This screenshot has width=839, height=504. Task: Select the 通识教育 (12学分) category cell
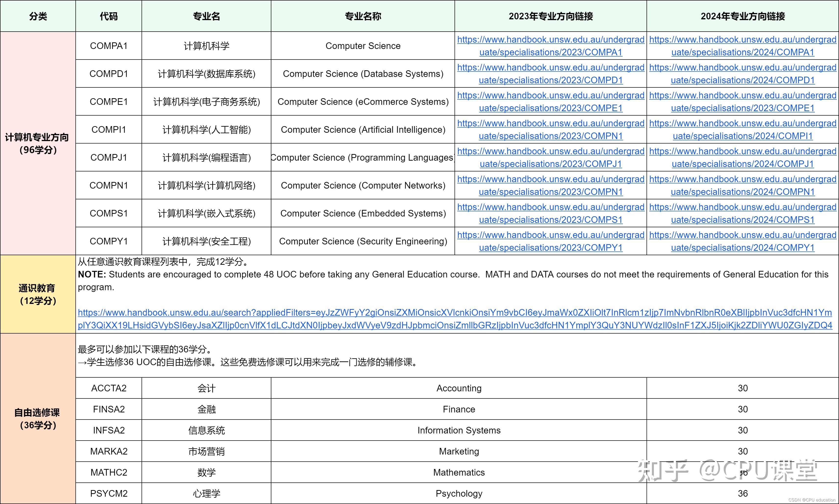38,294
